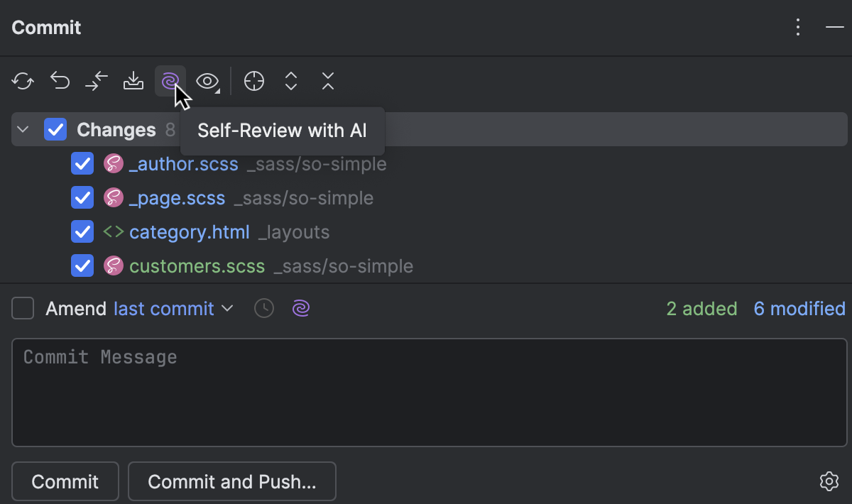Click HTML icon beside category.html

point(114,232)
